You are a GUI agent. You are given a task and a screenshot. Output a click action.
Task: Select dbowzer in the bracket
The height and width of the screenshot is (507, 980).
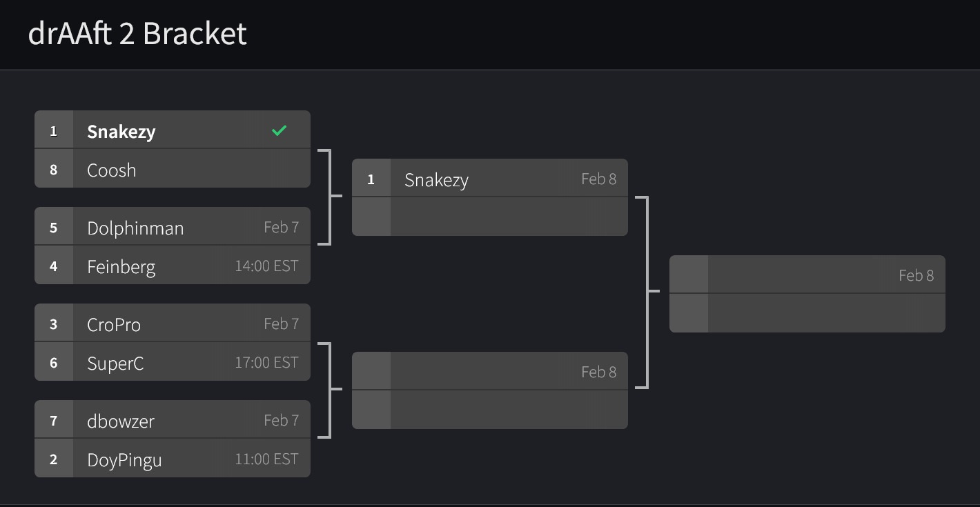click(121, 421)
